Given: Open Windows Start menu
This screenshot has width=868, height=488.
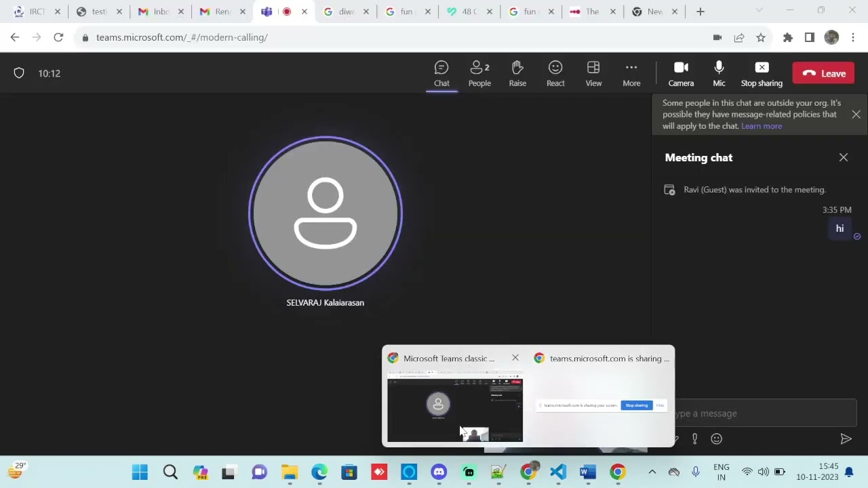Looking at the screenshot, I should click(x=140, y=472).
